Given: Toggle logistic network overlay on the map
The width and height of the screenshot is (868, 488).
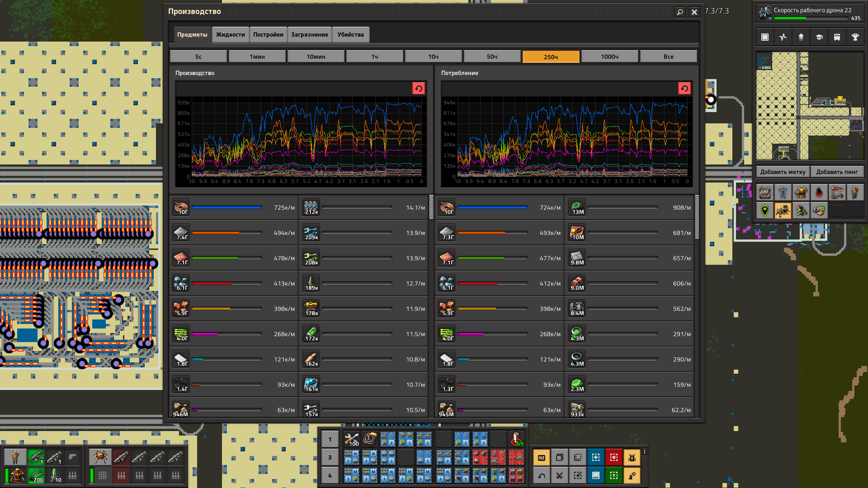Looking at the screenshot, I should pos(765,192).
